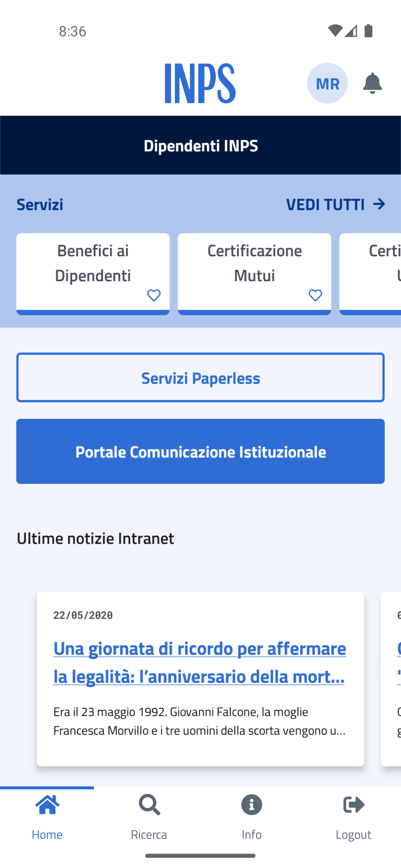Select the 22/05/2020 news date

pyautogui.click(x=83, y=615)
